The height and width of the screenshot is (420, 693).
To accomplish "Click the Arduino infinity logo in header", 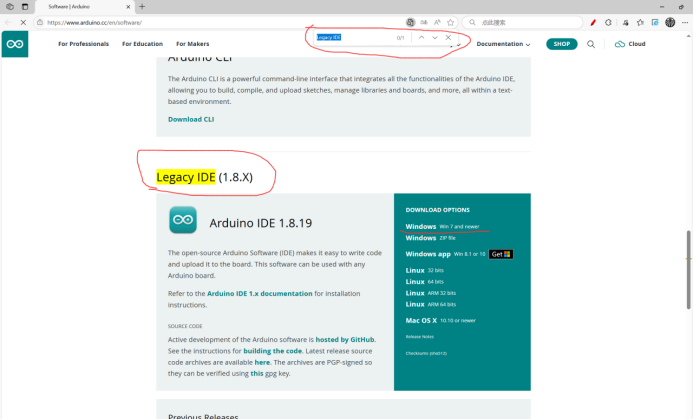I will (x=15, y=44).
